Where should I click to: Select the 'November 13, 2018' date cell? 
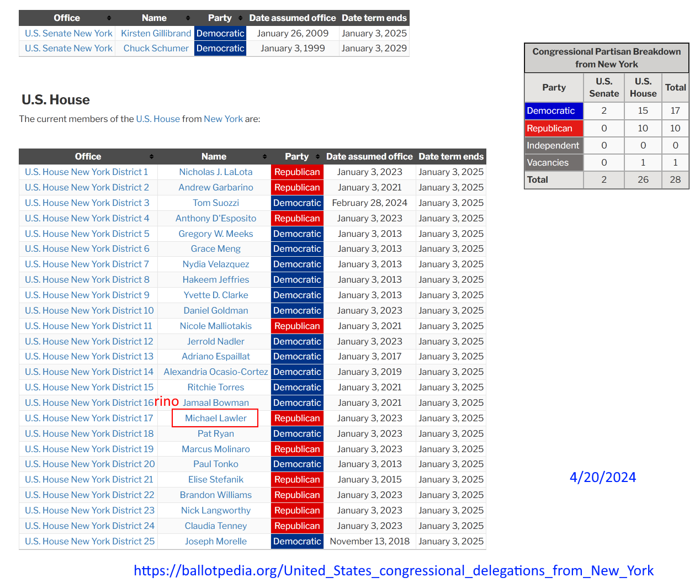click(370, 542)
